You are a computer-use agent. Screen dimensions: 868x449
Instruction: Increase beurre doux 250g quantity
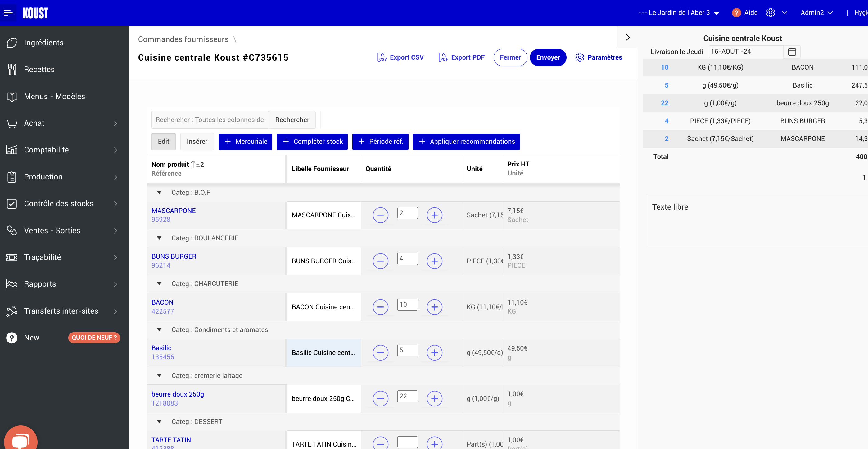[x=435, y=399]
